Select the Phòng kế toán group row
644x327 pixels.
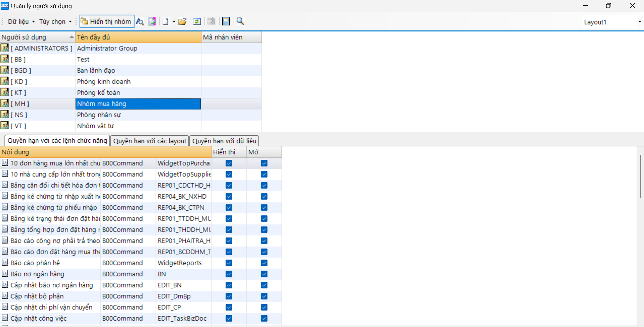click(98, 93)
